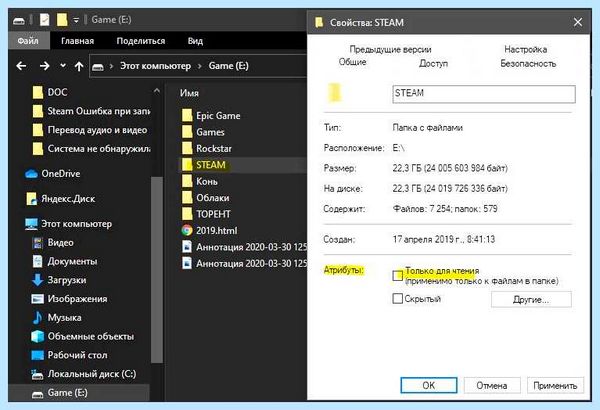Sort by Имя column header

189,93
